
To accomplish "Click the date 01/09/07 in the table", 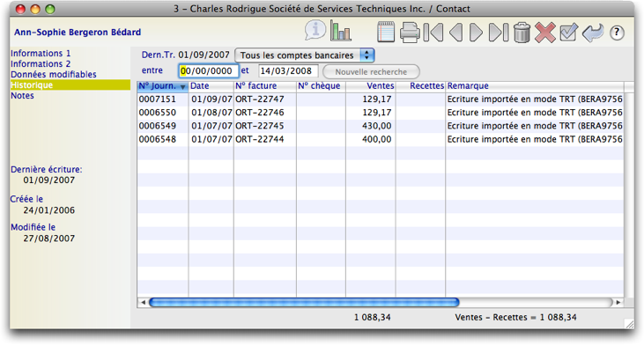I will (x=211, y=99).
